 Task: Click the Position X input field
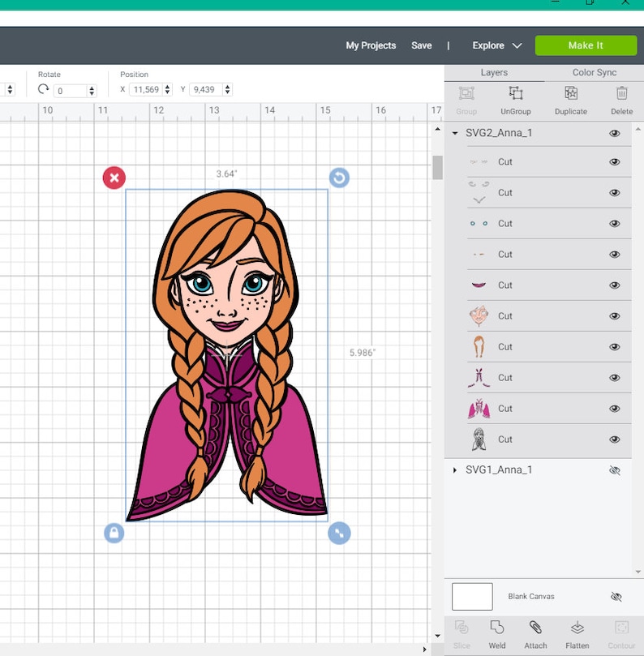(x=147, y=89)
